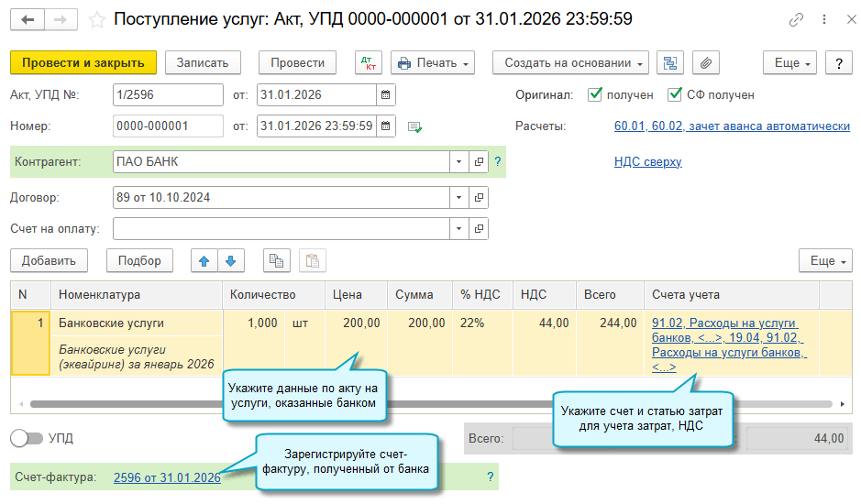Click the Провести и закрыть button
861x504 pixels.
coord(83,62)
